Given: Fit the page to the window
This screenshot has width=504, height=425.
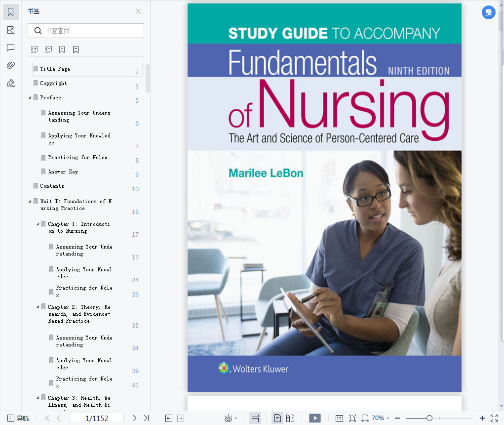Looking at the screenshot, I should coord(352,418).
